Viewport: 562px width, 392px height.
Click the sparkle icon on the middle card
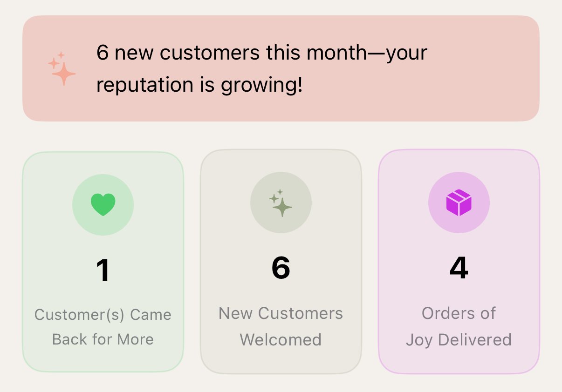[281, 203]
